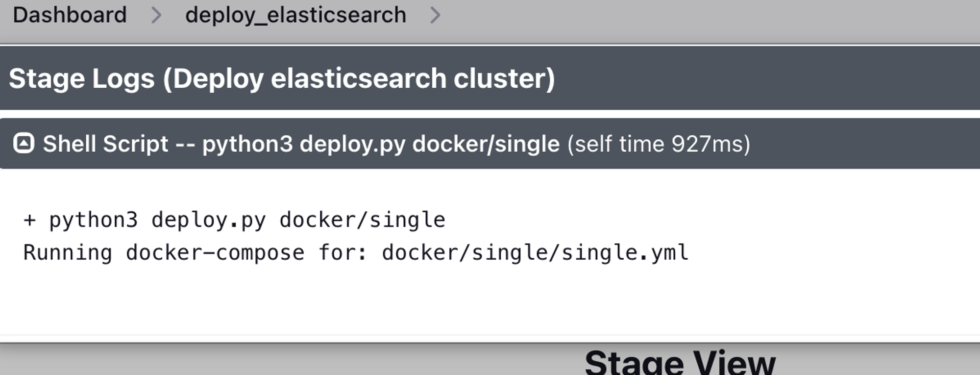Select 'Shell Script -- python3 deploy.py docker/single' header text

[301, 144]
